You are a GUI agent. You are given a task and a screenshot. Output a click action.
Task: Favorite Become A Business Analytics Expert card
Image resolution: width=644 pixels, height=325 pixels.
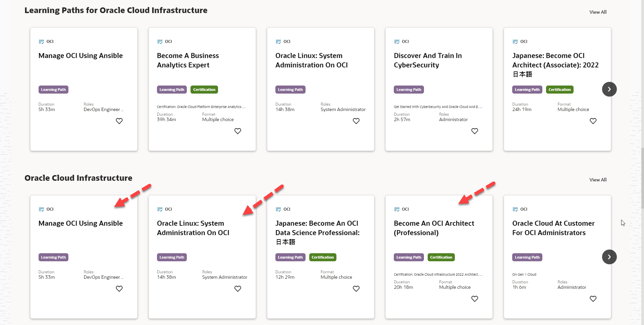pyautogui.click(x=237, y=131)
